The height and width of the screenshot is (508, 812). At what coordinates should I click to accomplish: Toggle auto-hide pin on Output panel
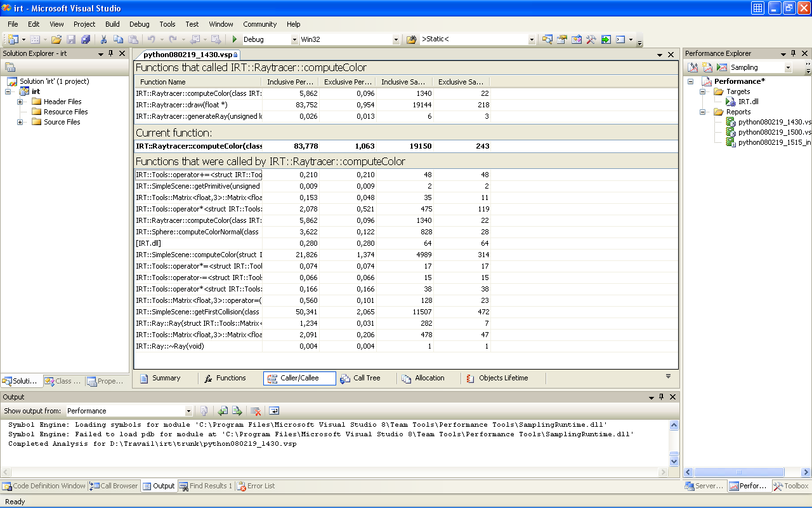661,397
